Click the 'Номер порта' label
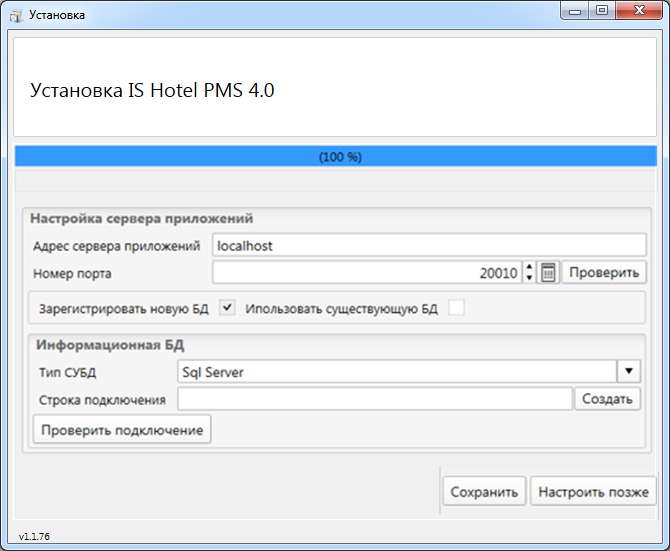The image size is (670, 551). tap(72, 273)
